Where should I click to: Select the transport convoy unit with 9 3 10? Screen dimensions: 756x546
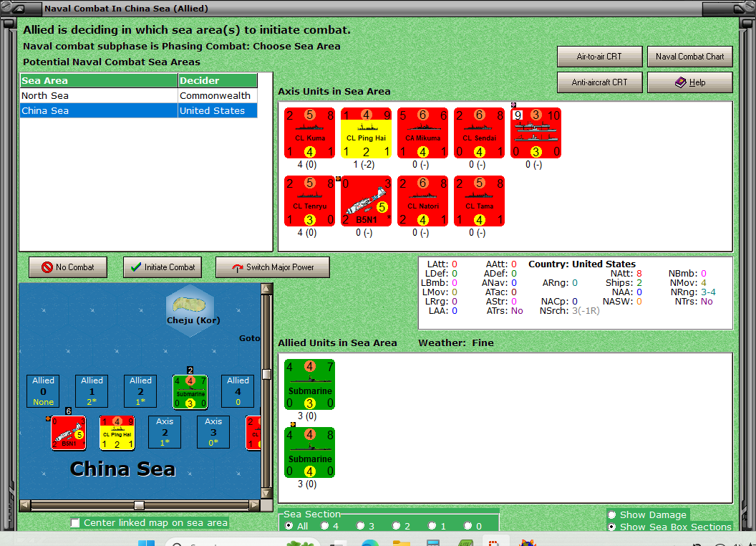click(x=535, y=133)
